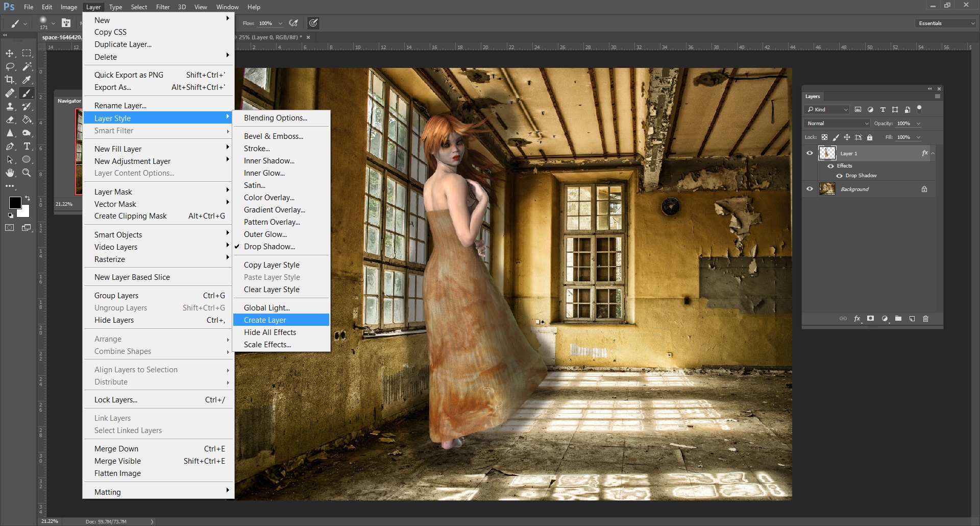The width and height of the screenshot is (980, 526).
Task: Select the Crop tool
Action: pyautogui.click(x=9, y=80)
